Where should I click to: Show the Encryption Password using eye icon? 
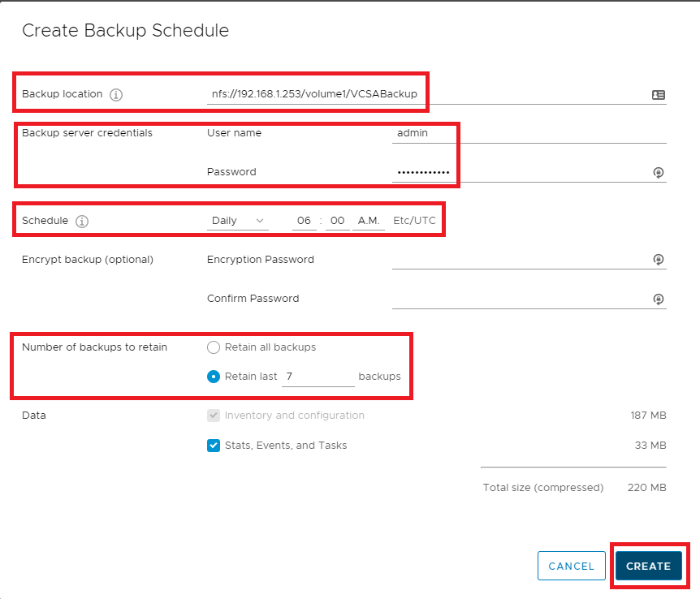[659, 260]
